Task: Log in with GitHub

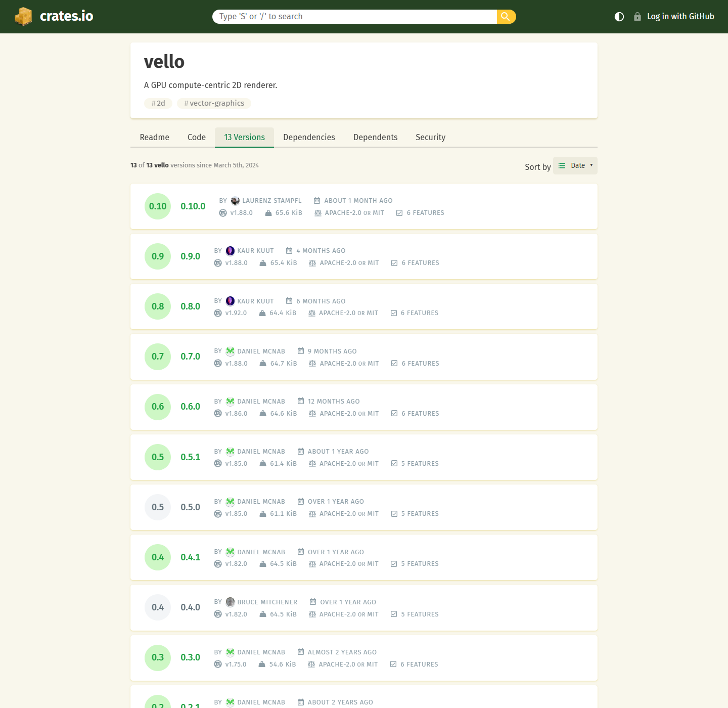Action: tap(680, 17)
